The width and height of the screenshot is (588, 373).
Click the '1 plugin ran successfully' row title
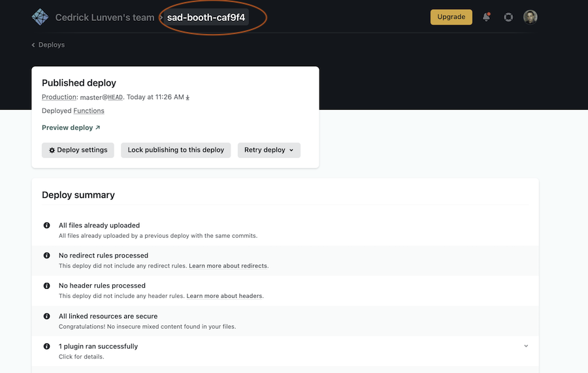click(98, 346)
